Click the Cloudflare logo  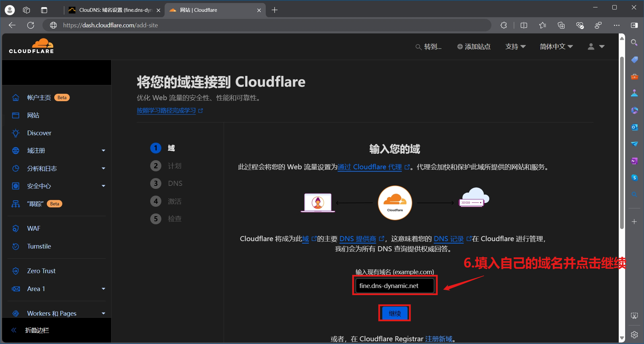click(31, 46)
